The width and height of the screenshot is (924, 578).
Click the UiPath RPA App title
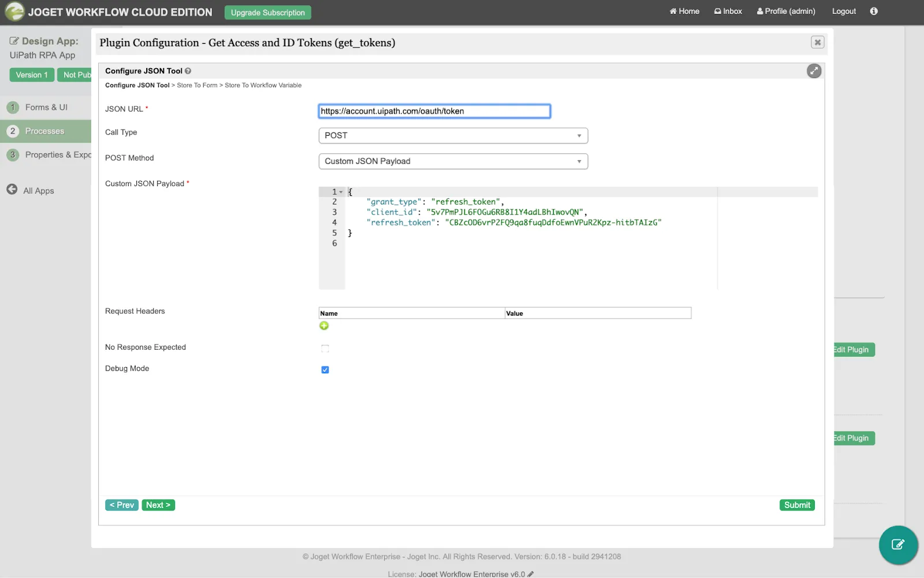tap(42, 55)
